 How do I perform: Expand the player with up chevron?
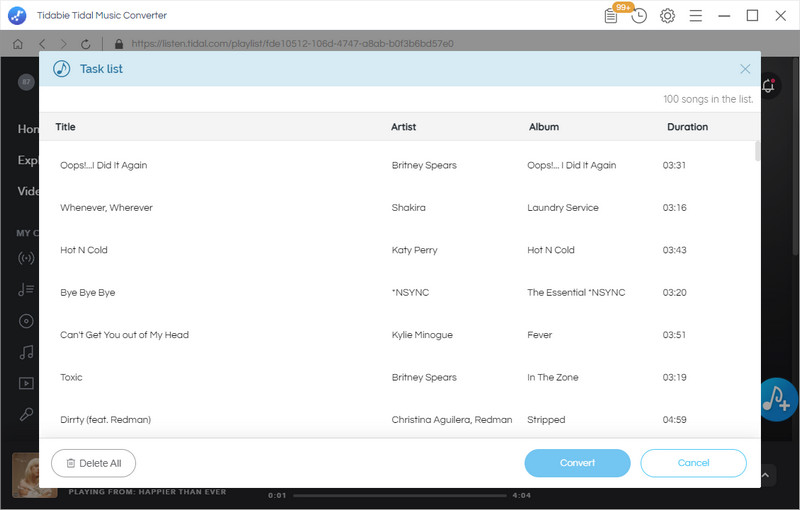[765, 475]
